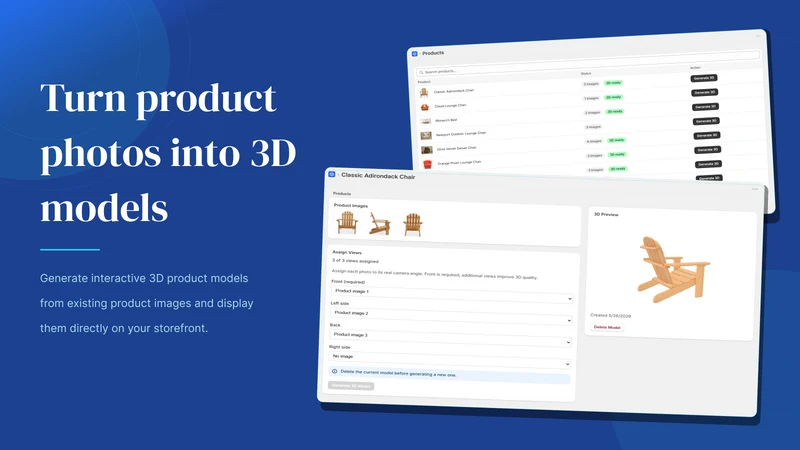
Task: Click app icon beside Classic Adirondack Chair title
Action: click(x=332, y=174)
